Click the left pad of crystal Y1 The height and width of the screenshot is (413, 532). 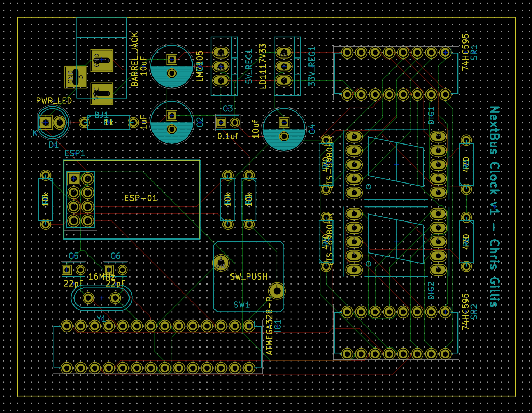[x=88, y=298]
